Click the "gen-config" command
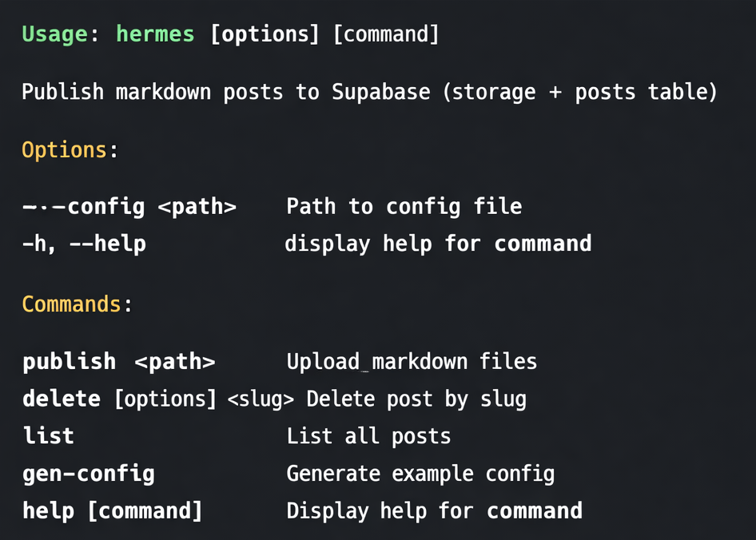This screenshot has height=540, width=756. point(88,474)
